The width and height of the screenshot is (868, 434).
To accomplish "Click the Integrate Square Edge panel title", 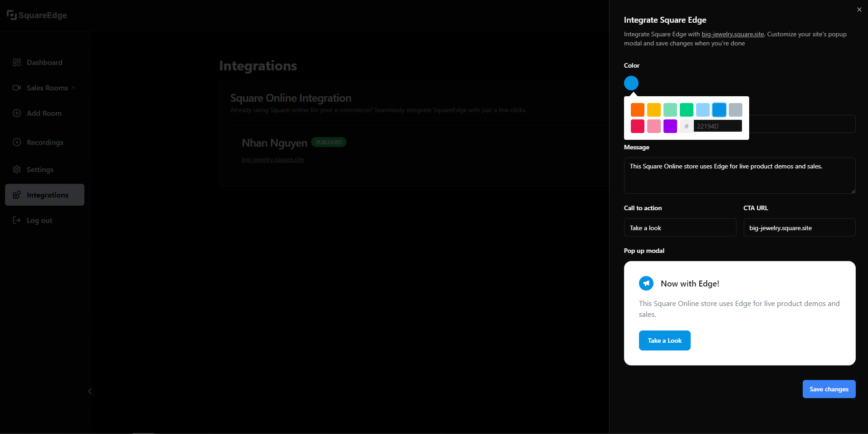I will pos(665,20).
